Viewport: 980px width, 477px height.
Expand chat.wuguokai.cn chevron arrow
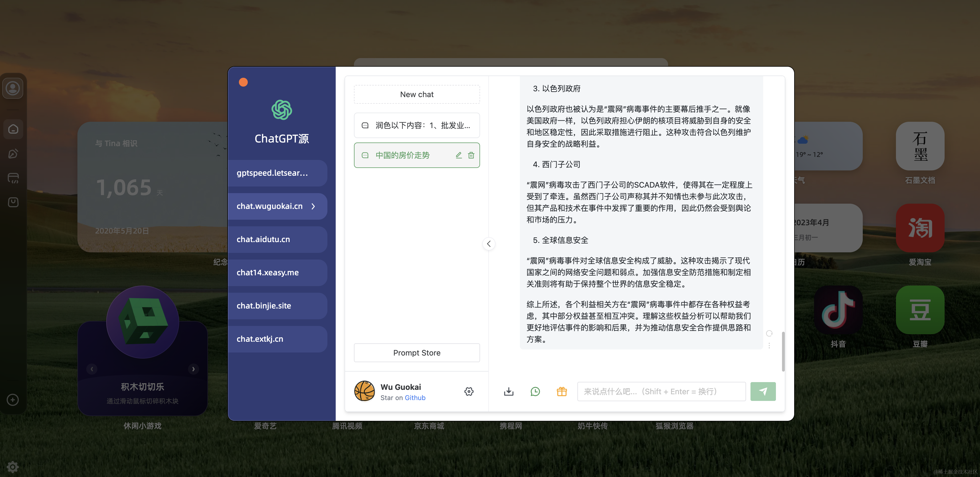(314, 206)
